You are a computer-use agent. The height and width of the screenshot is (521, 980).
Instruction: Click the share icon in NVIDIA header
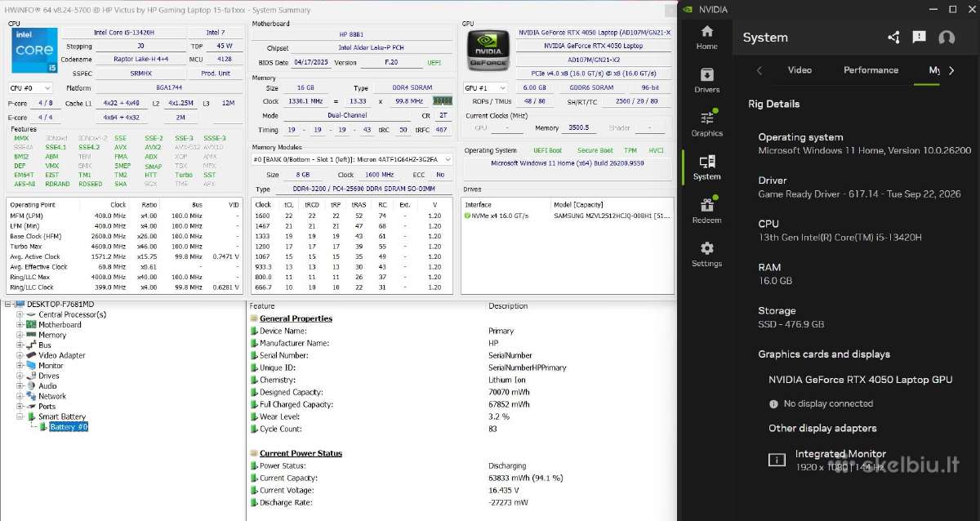893,37
